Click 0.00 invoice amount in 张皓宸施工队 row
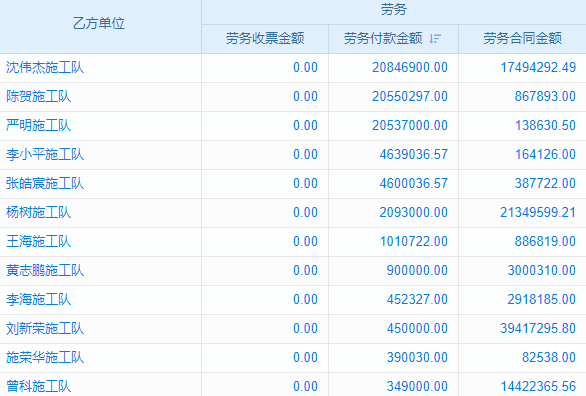This screenshot has height=396, width=586. coord(305,183)
